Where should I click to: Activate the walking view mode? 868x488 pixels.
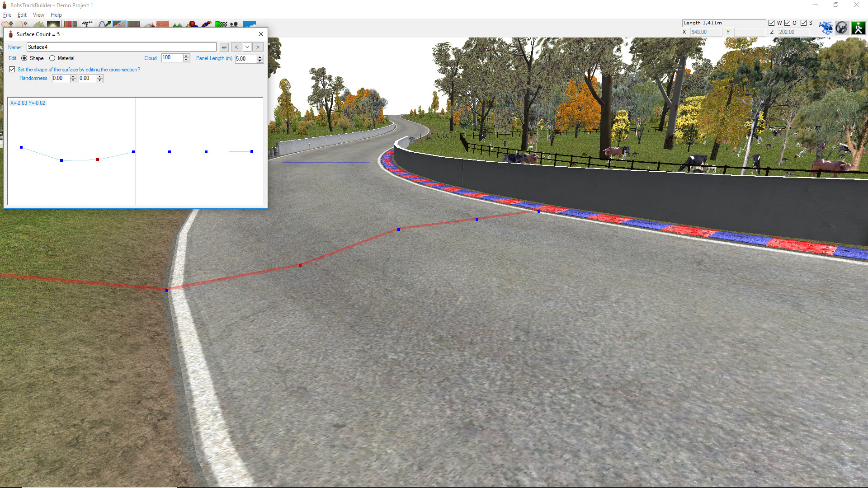[x=858, y=28]
